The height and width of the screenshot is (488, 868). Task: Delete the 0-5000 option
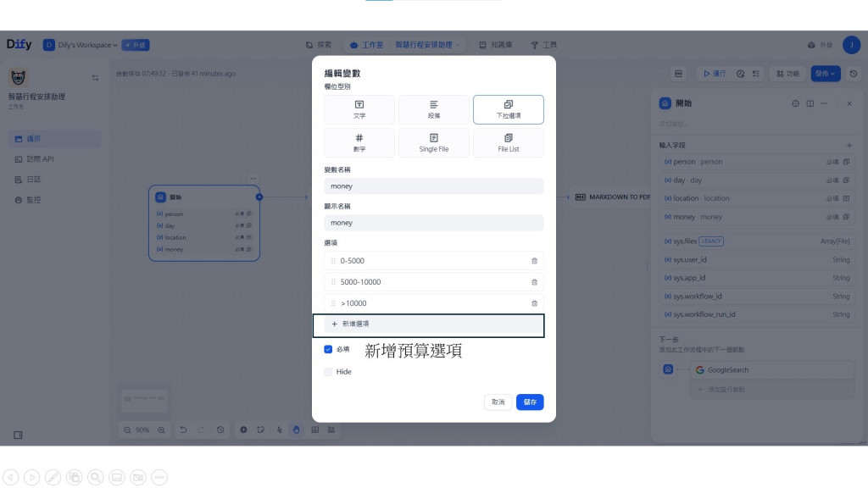click(x=534, y=261)
